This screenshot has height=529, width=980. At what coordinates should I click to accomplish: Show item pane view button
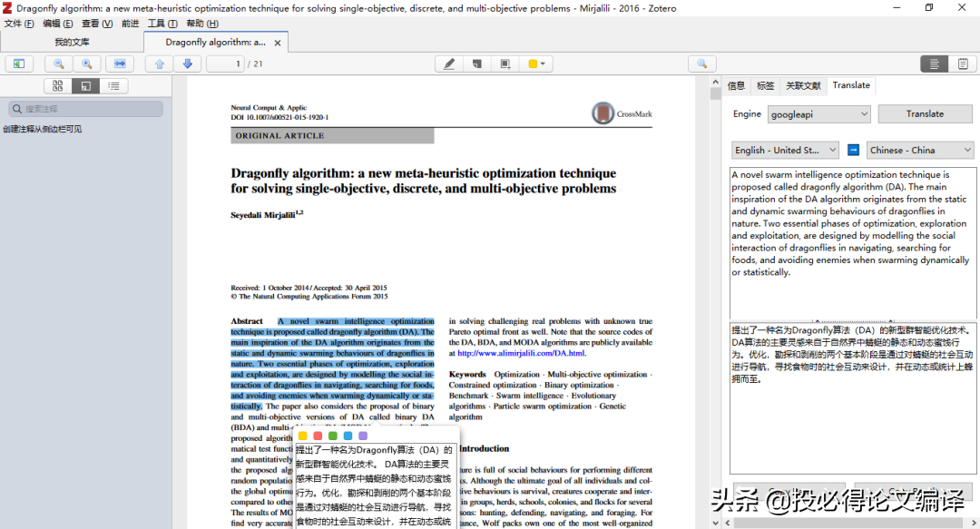935,64
